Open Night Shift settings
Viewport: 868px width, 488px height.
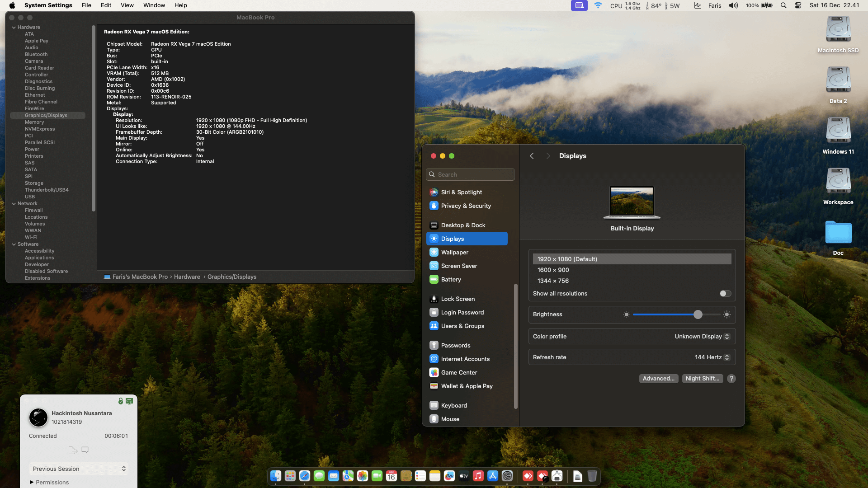[703, 378]
